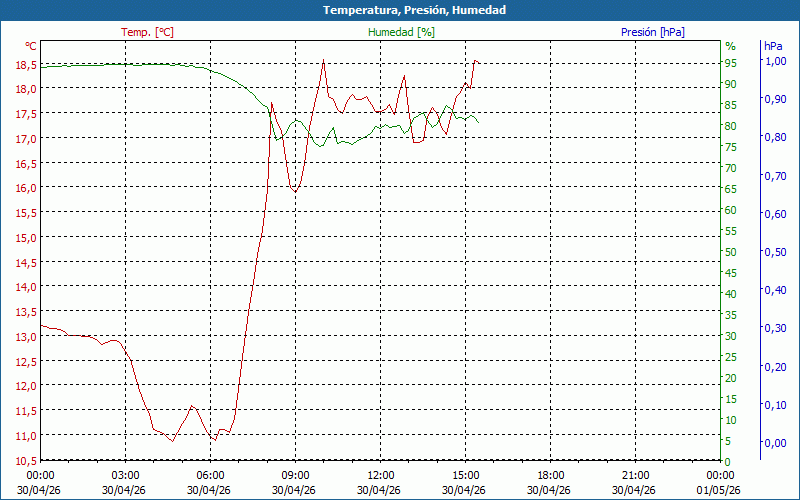Click the 10,5 temperature axis tick
This screenshot has height=500, width=800.
pyautogui.click(x=26, y=461)
